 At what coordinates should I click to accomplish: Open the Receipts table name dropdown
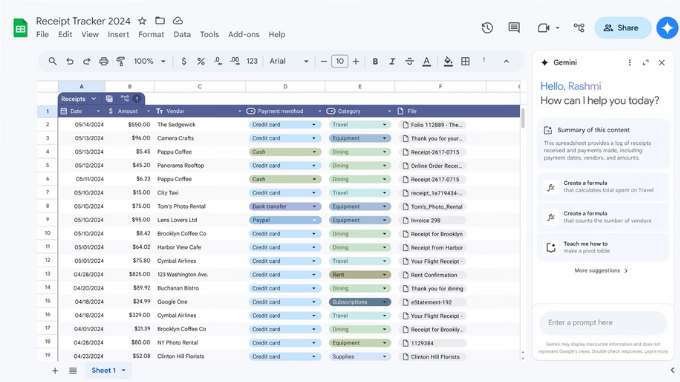[93, 99]
